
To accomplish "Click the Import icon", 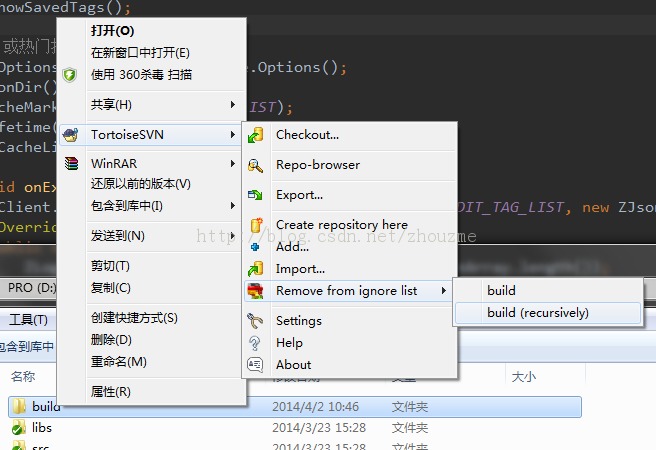I will tap(255, 269).
